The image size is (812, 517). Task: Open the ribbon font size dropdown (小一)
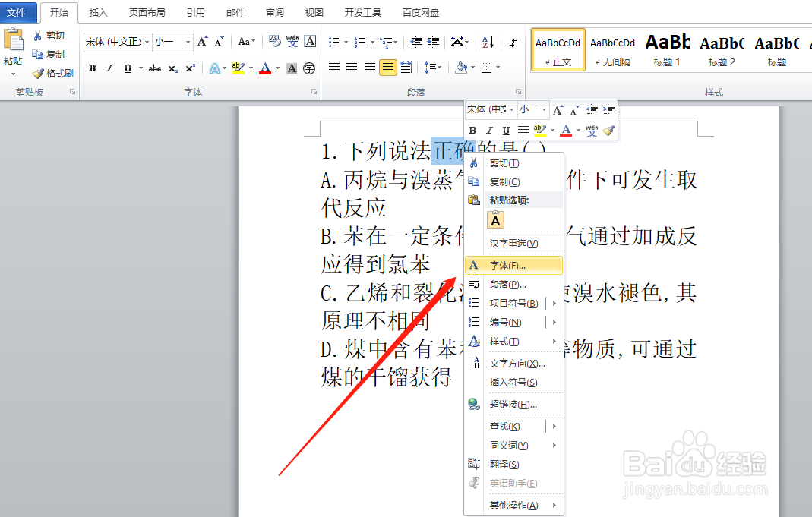pyautogui.click(x=188, y=42)
